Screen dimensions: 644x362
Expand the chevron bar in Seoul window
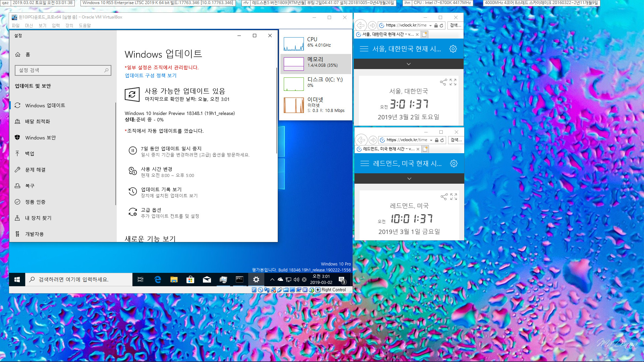point(409,64)
